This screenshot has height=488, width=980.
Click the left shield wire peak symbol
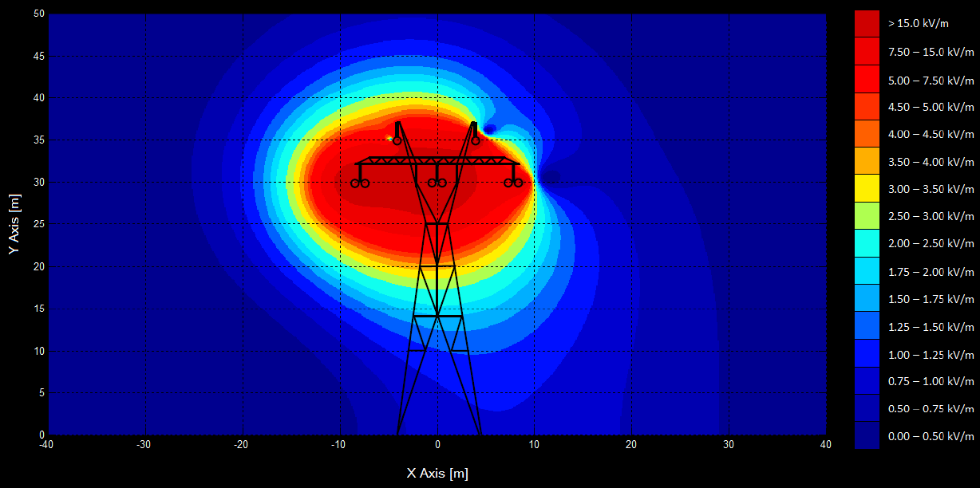[396, 140]
